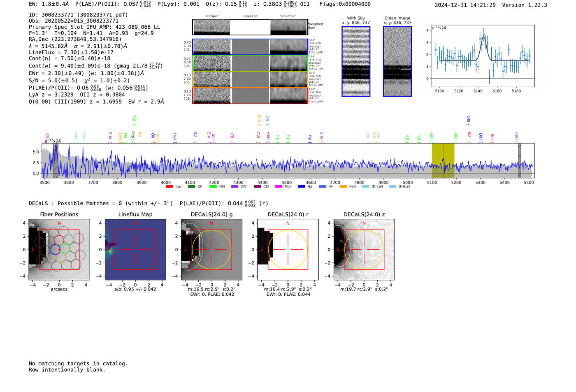Click the Primary Spec_Slot_IFU_AMP text
576x392 pixels.
pos(94,27)
